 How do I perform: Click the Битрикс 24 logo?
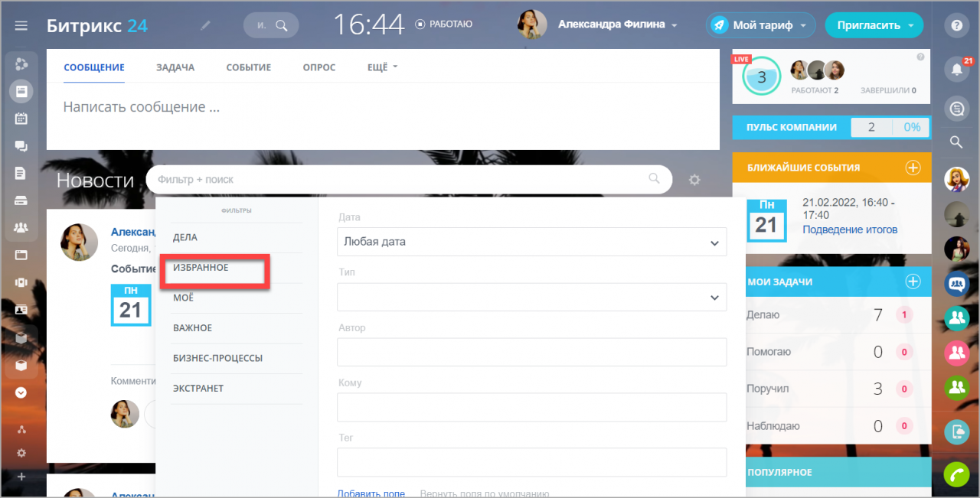click(97, 25)
